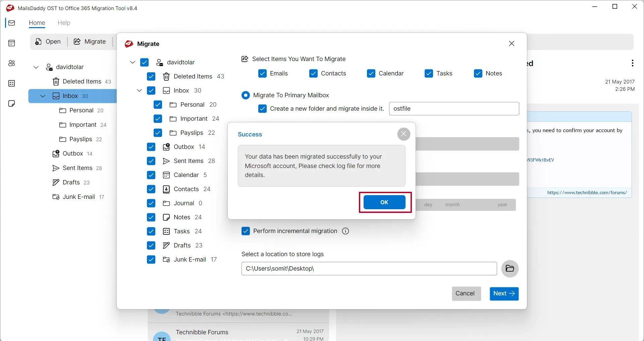644x341 pixels.
Task: Collapse the Inbox folder in the left panel
Action: [x=42, y=96]
